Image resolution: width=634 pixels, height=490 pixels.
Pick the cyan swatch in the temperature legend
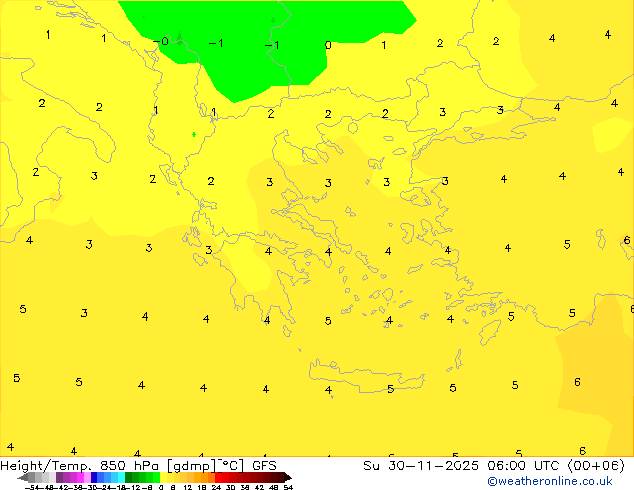point(121,477)
